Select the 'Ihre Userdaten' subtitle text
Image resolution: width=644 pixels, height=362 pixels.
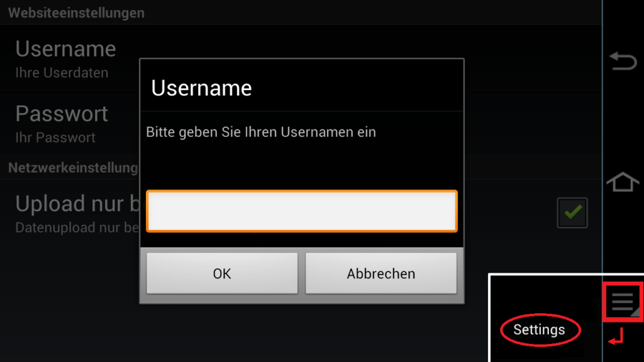62,73
